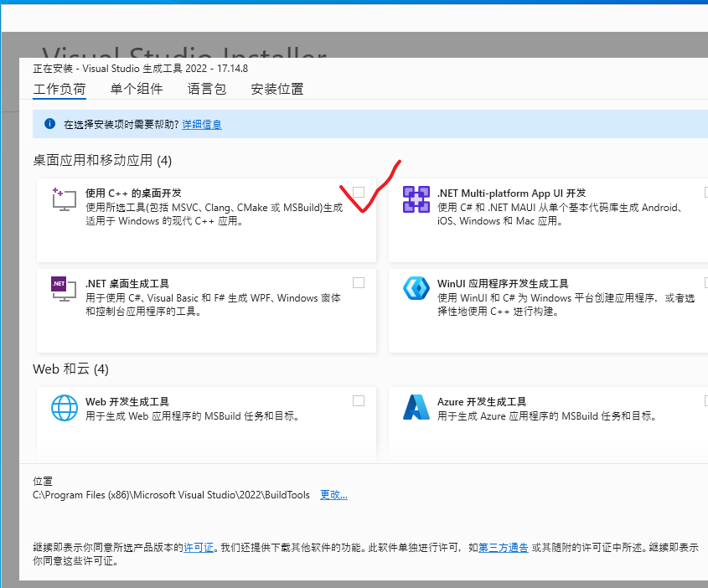Open the 语言包 tab

click(207, 89)
